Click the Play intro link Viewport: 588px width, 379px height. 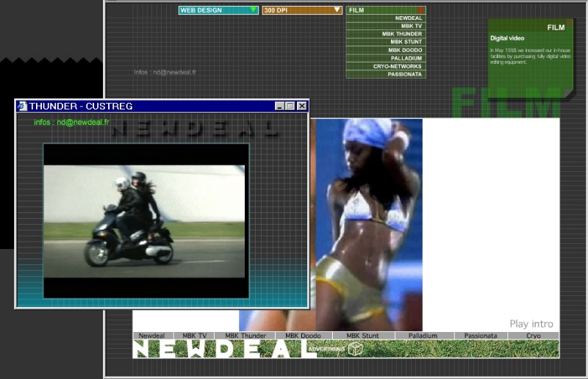(531, 323)
